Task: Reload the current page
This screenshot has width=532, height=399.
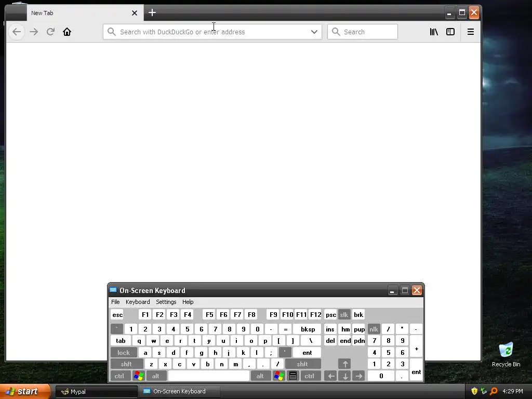Action: [50, 32]
